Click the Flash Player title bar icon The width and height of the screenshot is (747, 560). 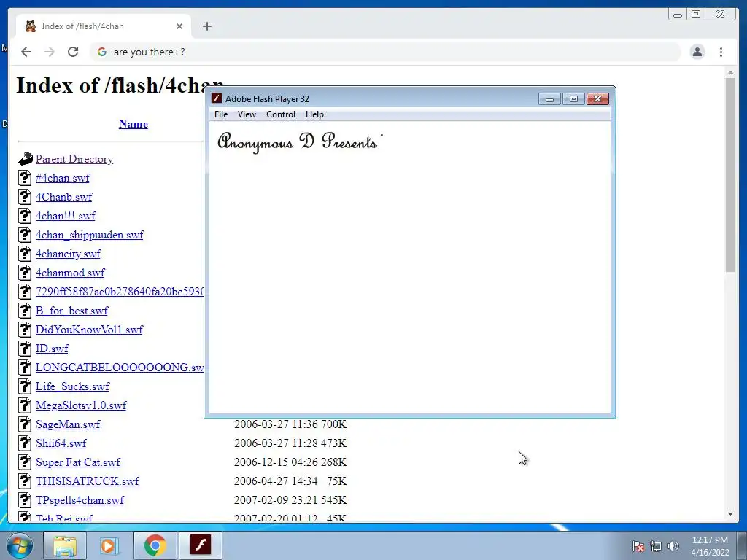(x=217, y=98)
